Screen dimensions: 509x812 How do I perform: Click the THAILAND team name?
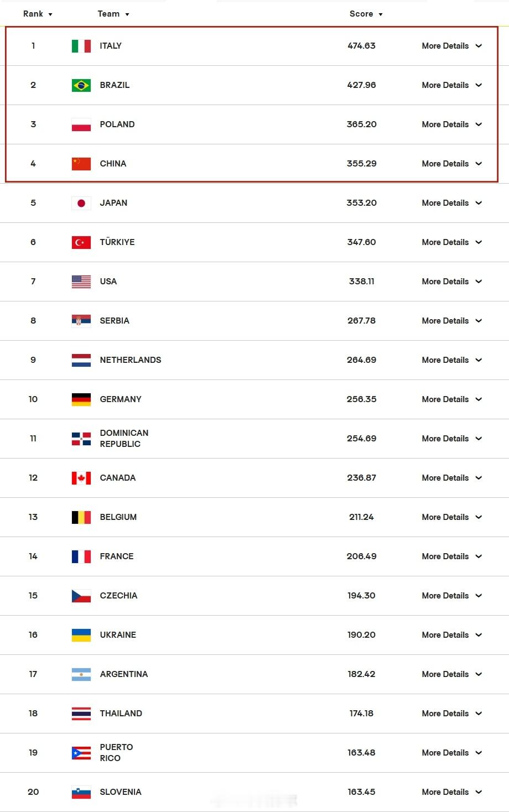pos(121,714)
